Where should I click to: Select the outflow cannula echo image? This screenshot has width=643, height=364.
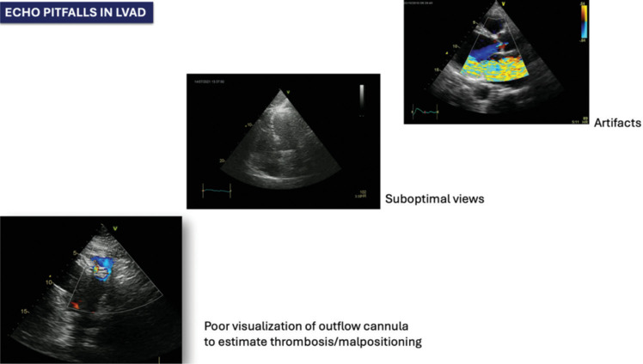90,289
